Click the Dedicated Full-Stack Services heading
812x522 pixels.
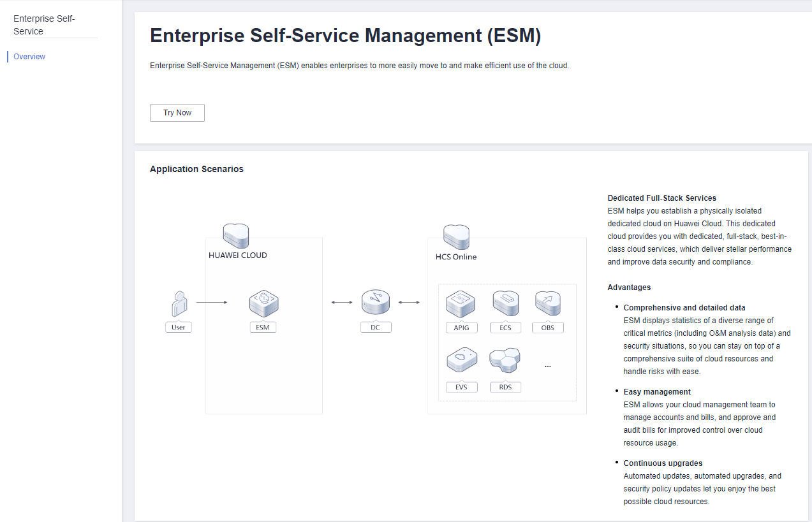click(662, 198)
